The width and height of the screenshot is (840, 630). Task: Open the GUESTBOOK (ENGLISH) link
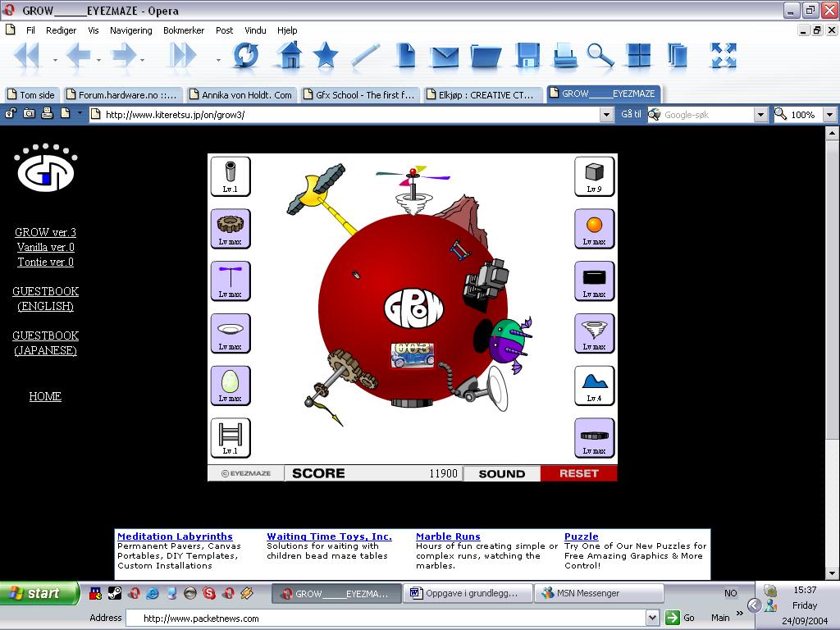46,299
